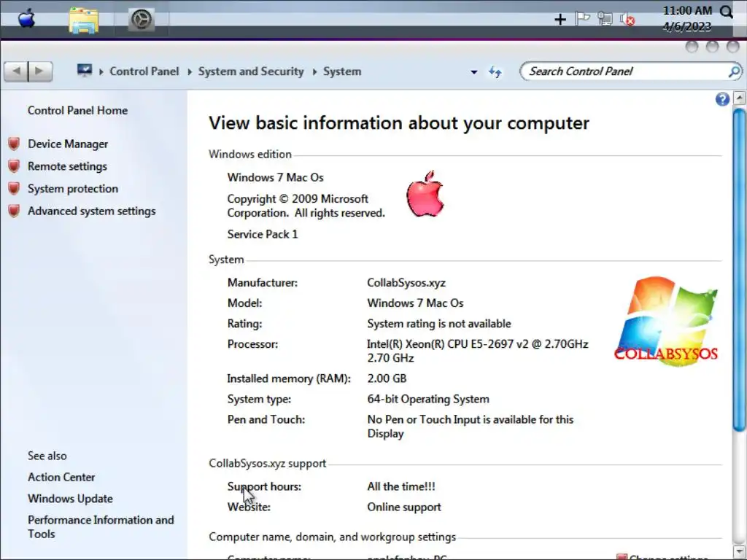Open Action Center from See also
Image resolution: width=747 pixels, height=560 pixels.
pos(61,477)
